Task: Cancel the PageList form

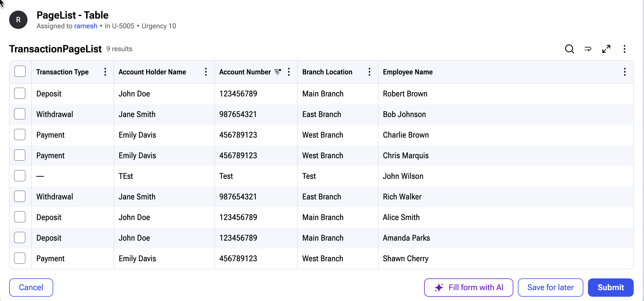Action: pyautogui.click(x=31, y=287)
